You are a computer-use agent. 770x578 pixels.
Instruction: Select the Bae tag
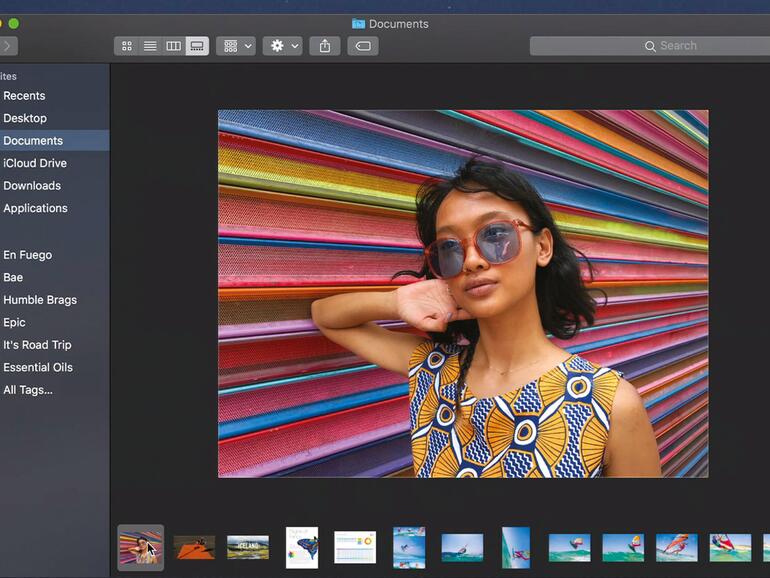(x=55, y=277)
